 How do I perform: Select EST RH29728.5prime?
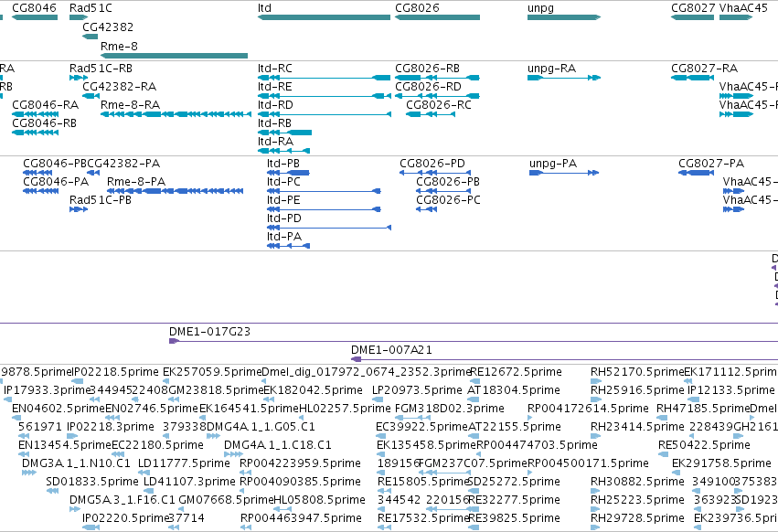tap(637, 518)
